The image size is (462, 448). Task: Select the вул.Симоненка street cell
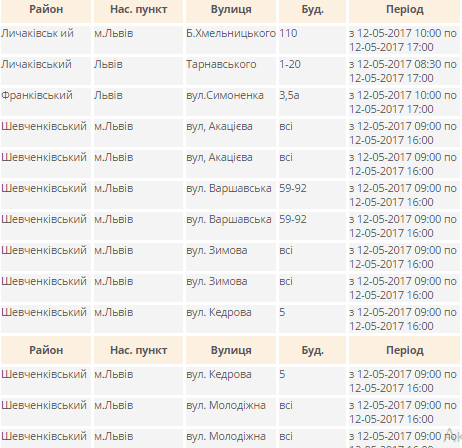[x=231, y=102]
